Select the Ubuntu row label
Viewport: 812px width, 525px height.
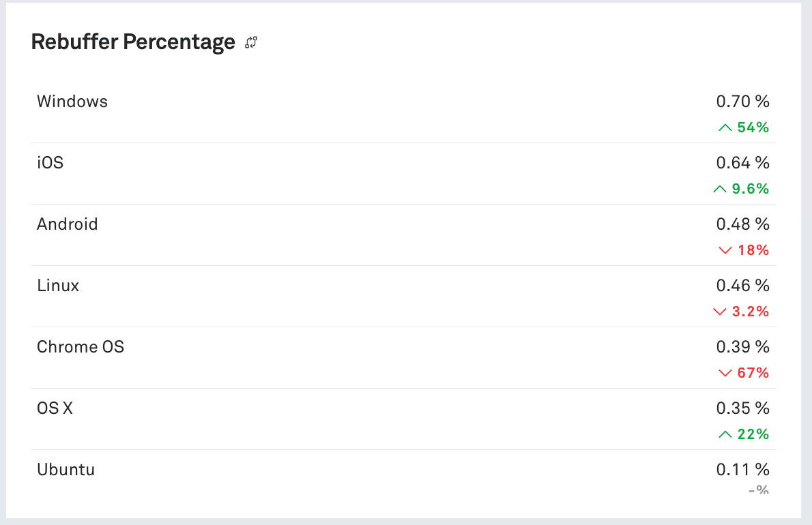click(66, 470)
